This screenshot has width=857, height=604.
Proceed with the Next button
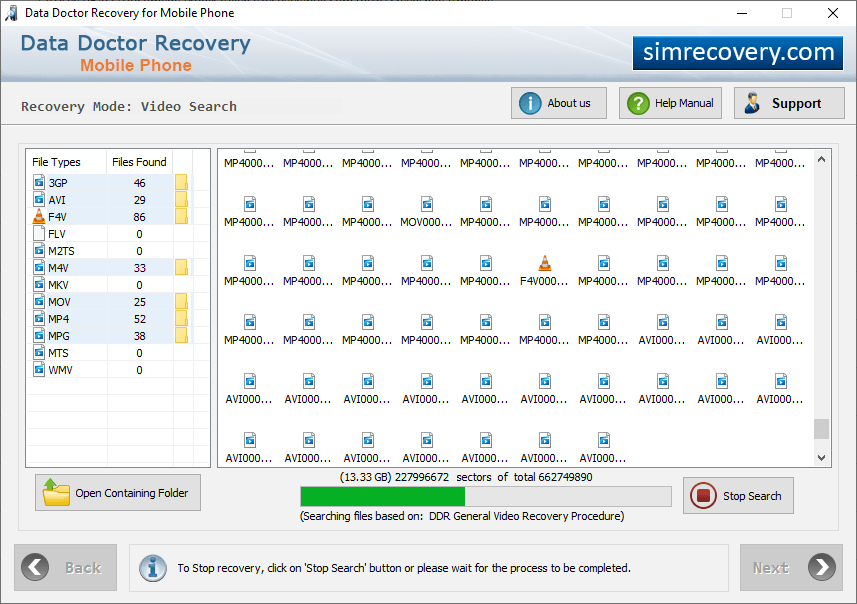click(791, 567)
